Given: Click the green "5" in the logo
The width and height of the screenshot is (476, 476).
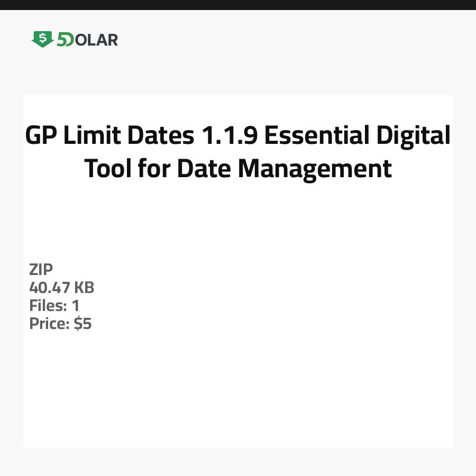Looking at the screenshot, I should click(x=62, y=40).
